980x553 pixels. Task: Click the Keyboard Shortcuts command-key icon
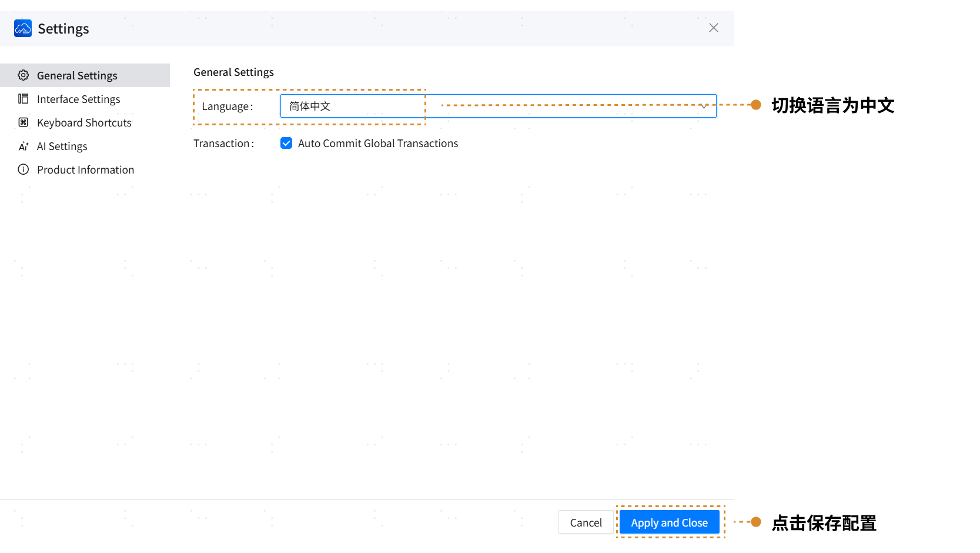click(x=24, y=122)
